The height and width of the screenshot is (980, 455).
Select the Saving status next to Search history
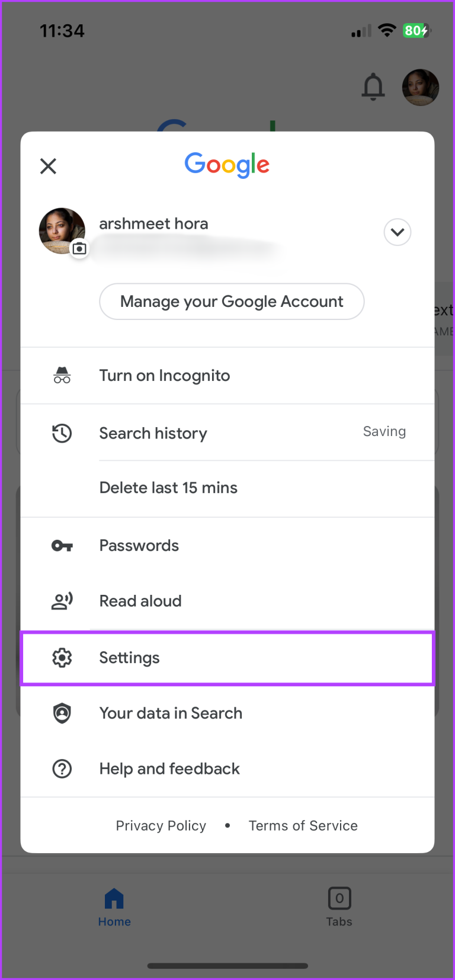(x=384, y=431)
